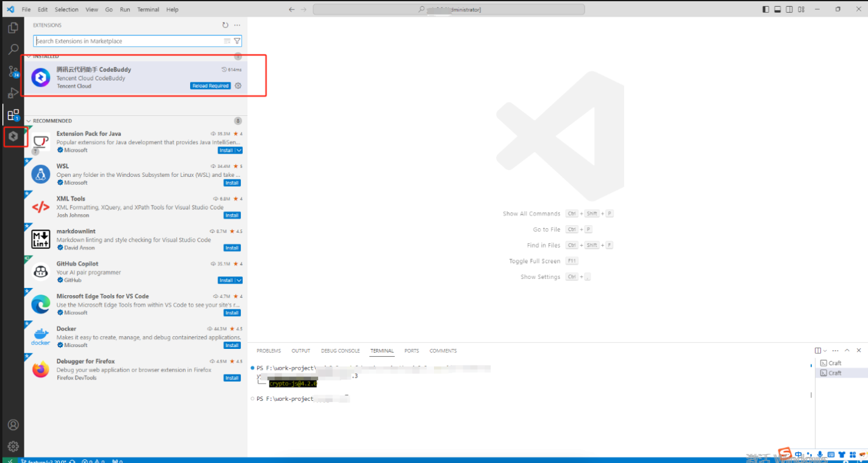This screenshot has height=463, width=868.
Task: Switch to the COMMENTS tab
Action: click(x=443, y=351)
